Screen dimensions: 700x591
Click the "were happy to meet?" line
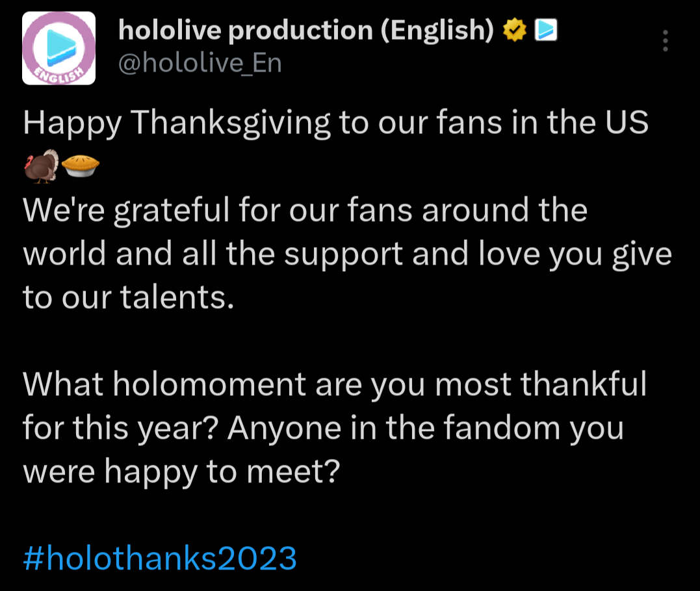[181, 471]
